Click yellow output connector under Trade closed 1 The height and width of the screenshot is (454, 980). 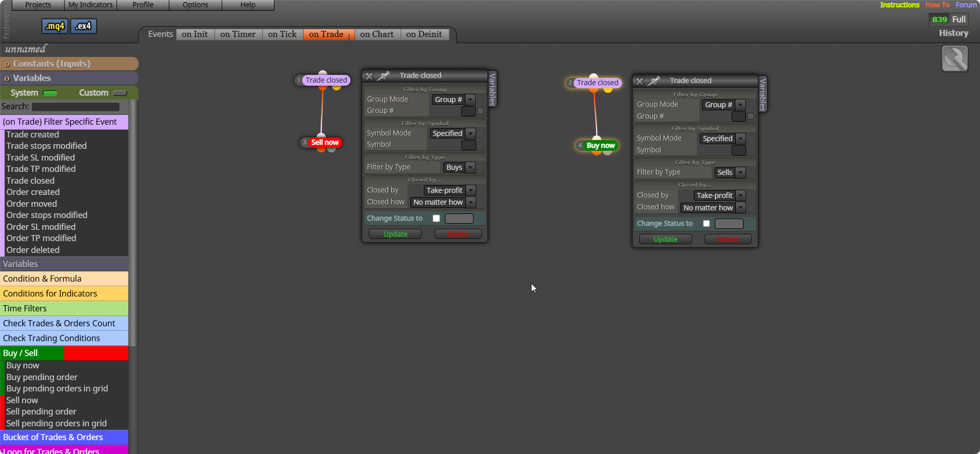[337, 87]
